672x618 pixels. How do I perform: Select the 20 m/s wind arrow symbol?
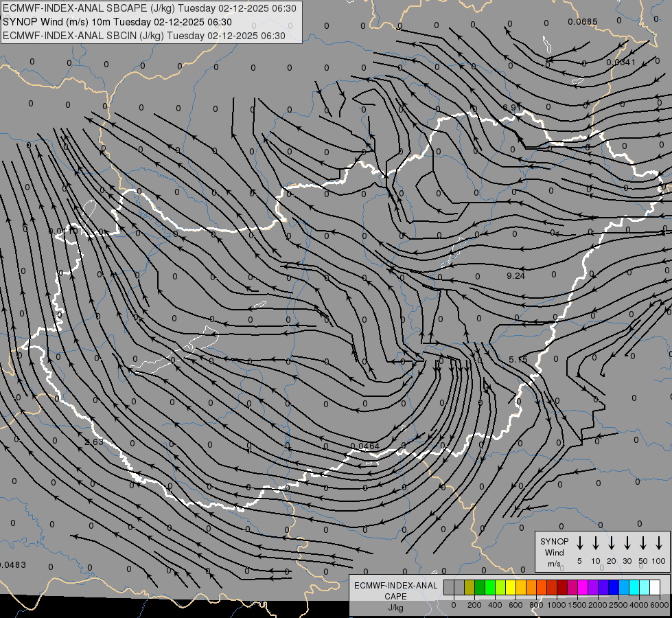(x=611, y=543)
